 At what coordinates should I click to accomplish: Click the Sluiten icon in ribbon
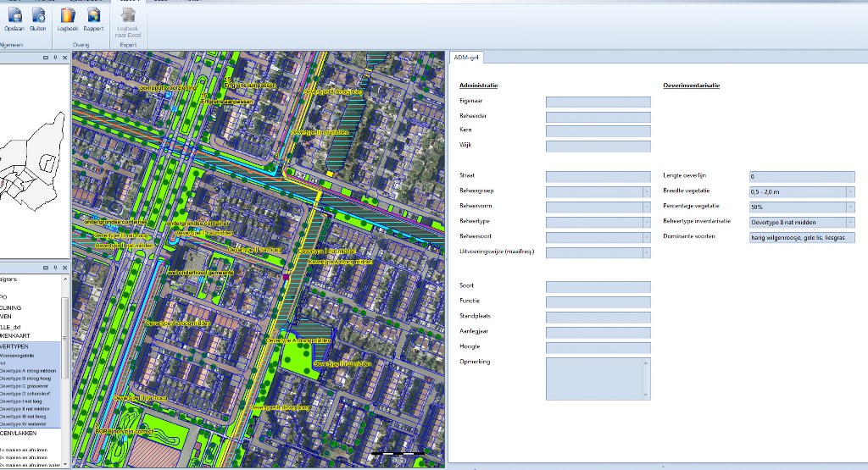click(38, 15)
